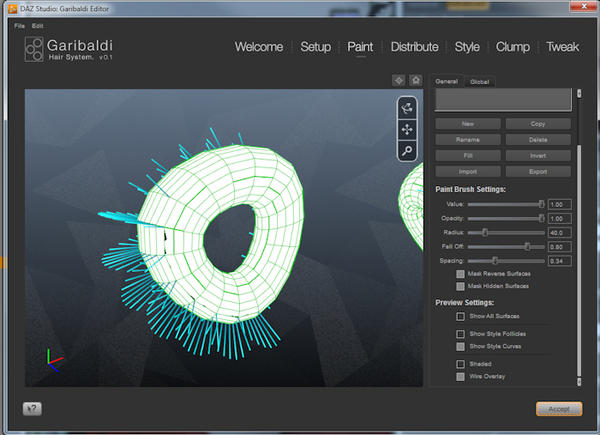The image size is (600, 435).
Task: Click the Spacing input field showing 0.34
Action: pos(559,261)
